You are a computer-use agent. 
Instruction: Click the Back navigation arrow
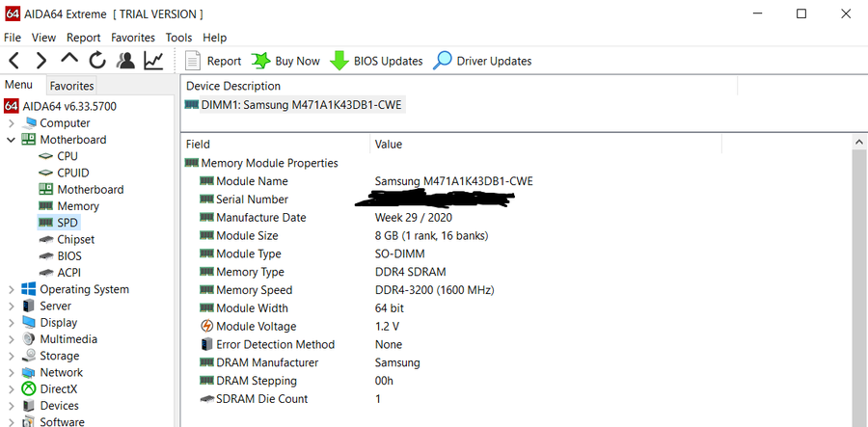14,61
